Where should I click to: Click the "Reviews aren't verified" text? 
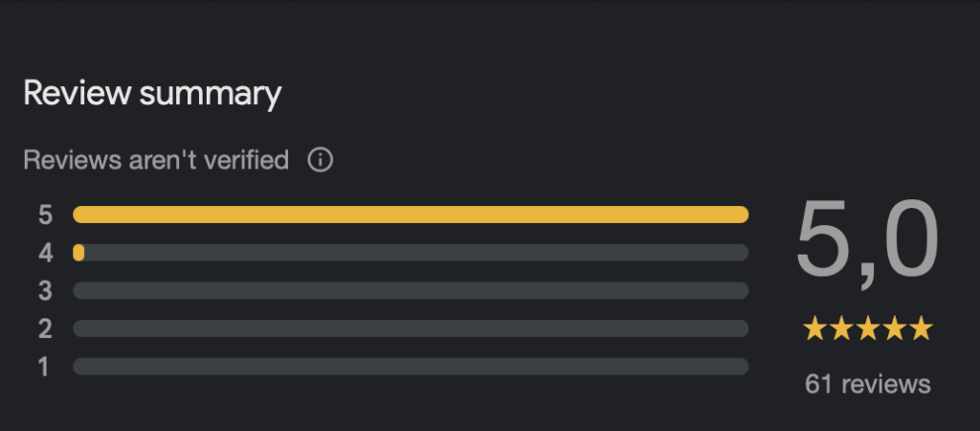click(156, 160)
